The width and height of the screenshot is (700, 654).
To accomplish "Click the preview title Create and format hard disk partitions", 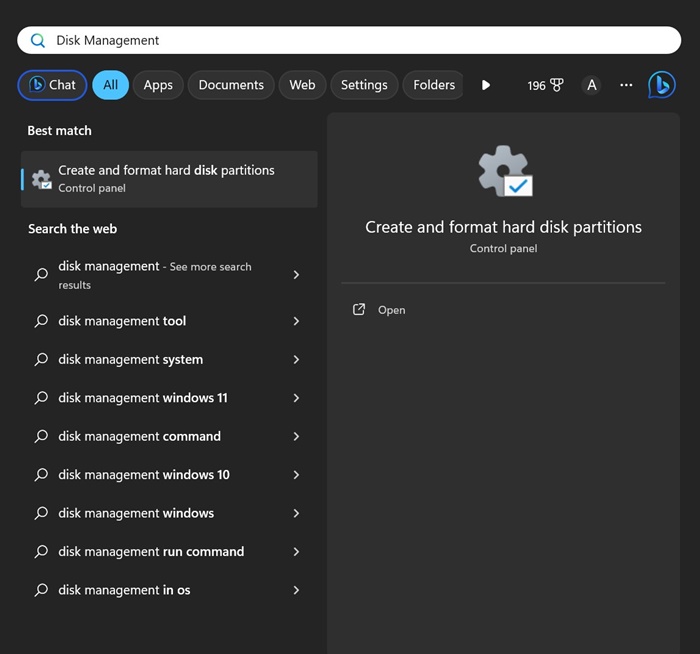I will pyautogui.click(x=503, y=227).
